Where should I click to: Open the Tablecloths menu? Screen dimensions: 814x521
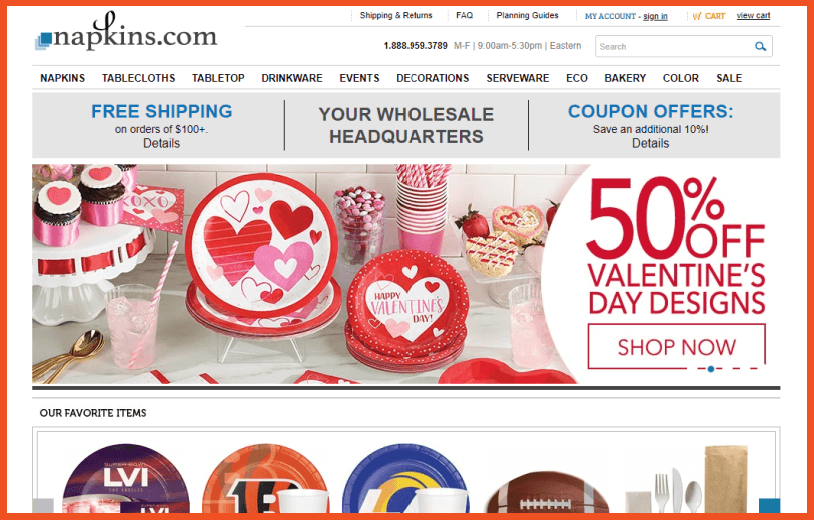click(x=139, y=78)
